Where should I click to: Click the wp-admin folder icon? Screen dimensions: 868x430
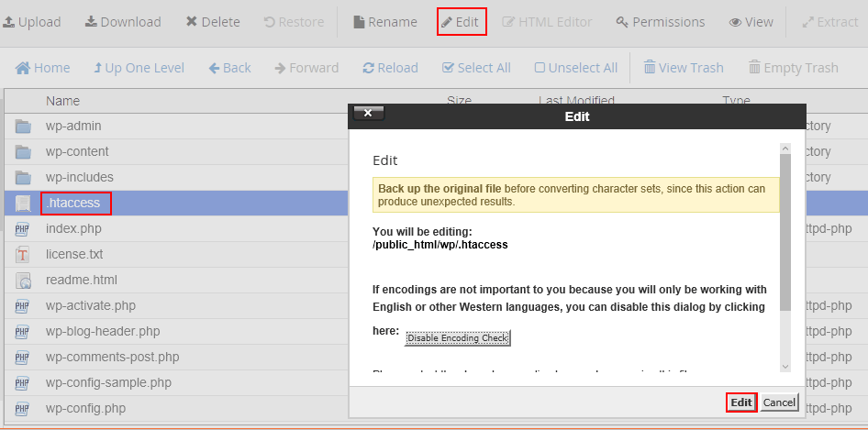23,127
